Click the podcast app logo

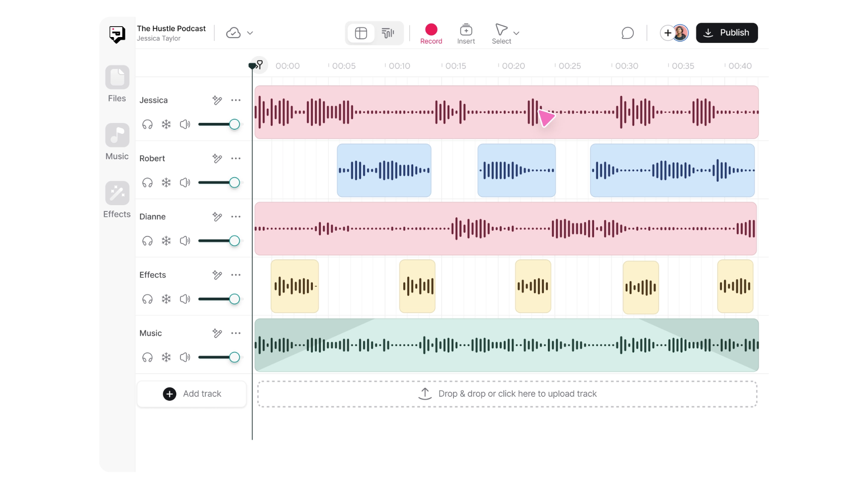click(117, 34)
